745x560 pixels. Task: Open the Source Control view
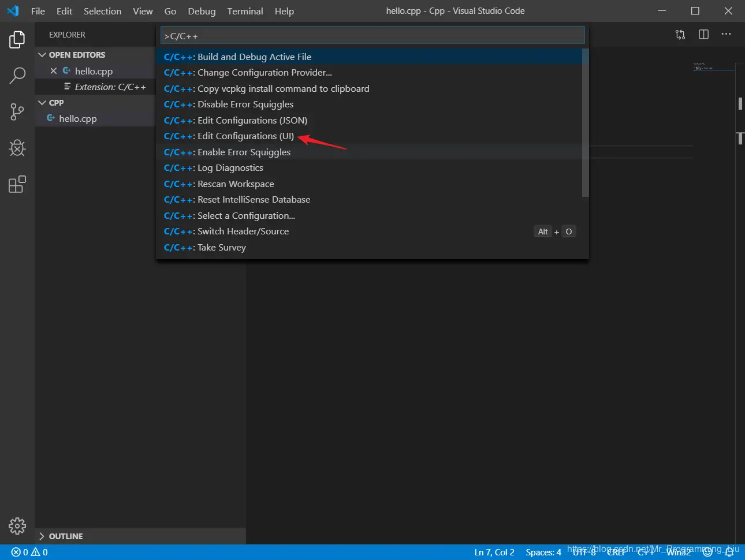(x=17, y=112)
